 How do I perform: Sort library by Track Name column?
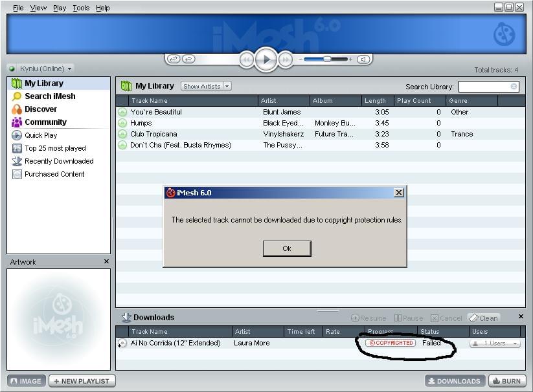tap(193, 101)
